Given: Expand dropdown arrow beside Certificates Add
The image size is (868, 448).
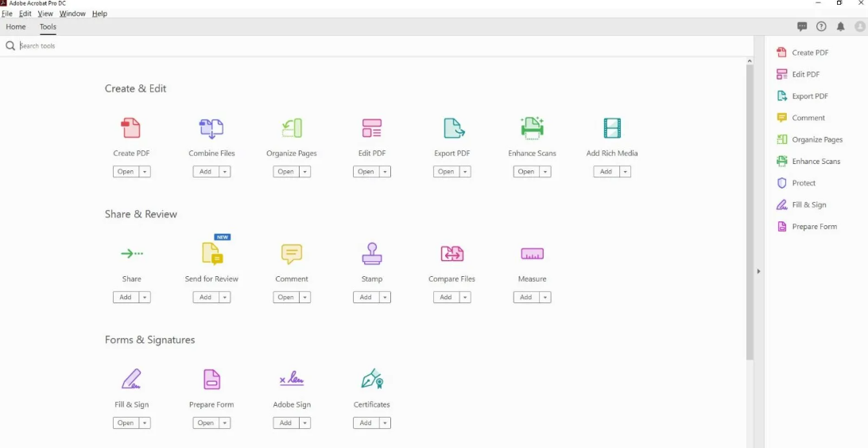Looking at the screenshot, I should pos(385,423).
